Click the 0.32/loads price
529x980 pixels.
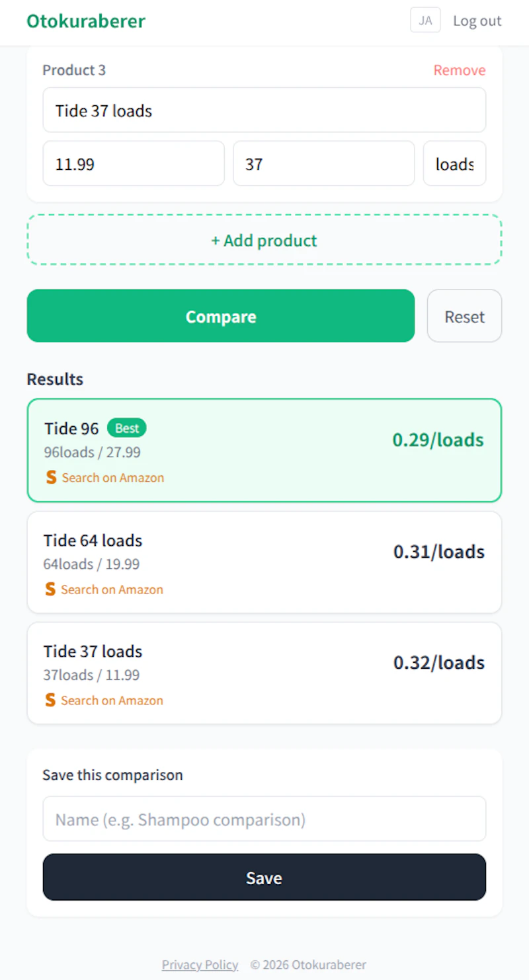tap(439, 663)
